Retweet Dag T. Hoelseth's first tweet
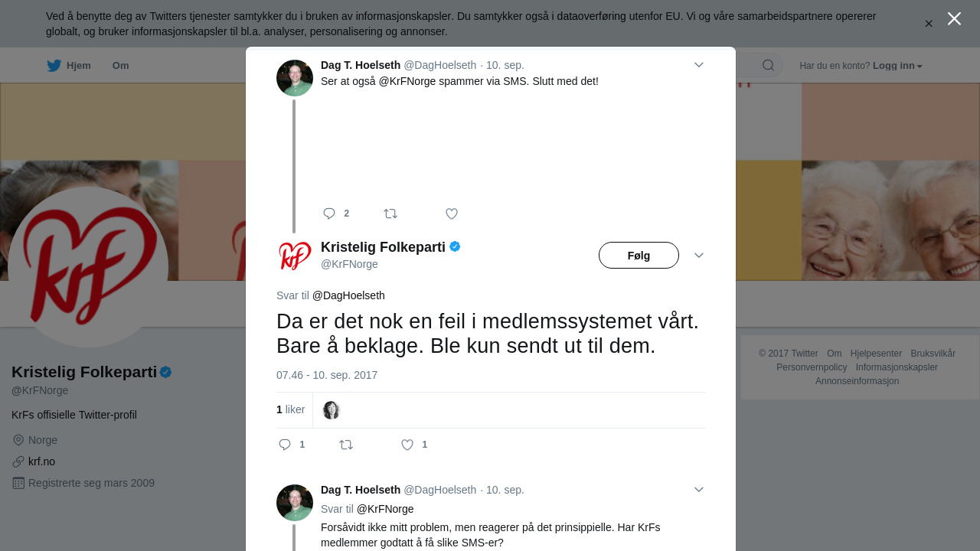 [390, 214]
